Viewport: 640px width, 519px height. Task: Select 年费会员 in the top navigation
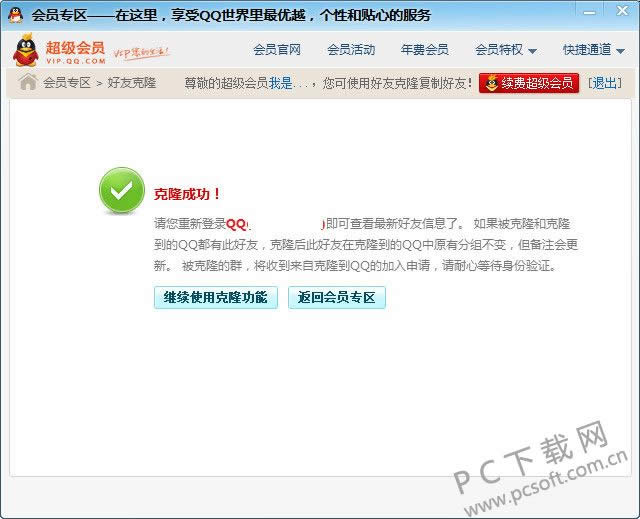pos(424,50)
